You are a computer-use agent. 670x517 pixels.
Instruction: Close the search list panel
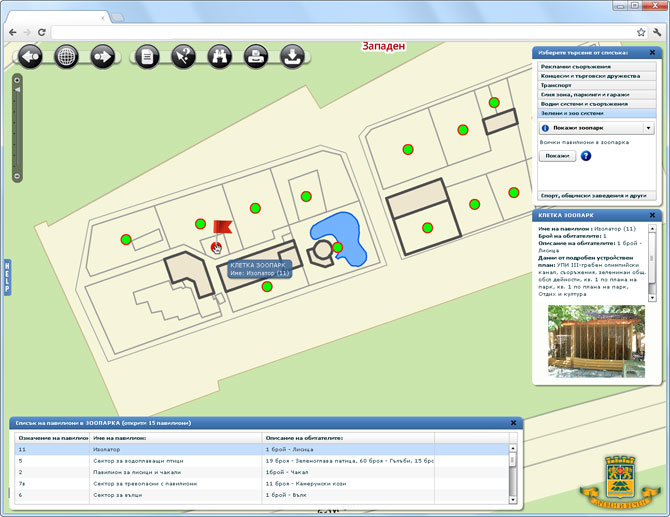652,53
